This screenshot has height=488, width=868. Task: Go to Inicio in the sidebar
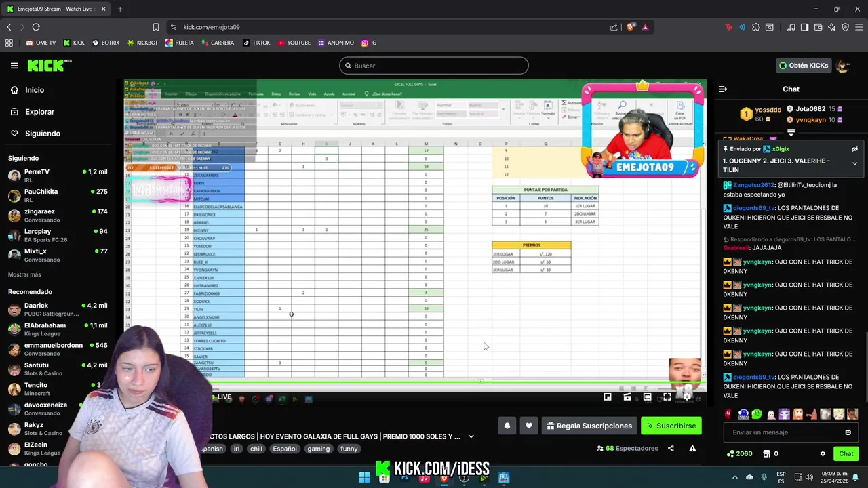point(35,90)
